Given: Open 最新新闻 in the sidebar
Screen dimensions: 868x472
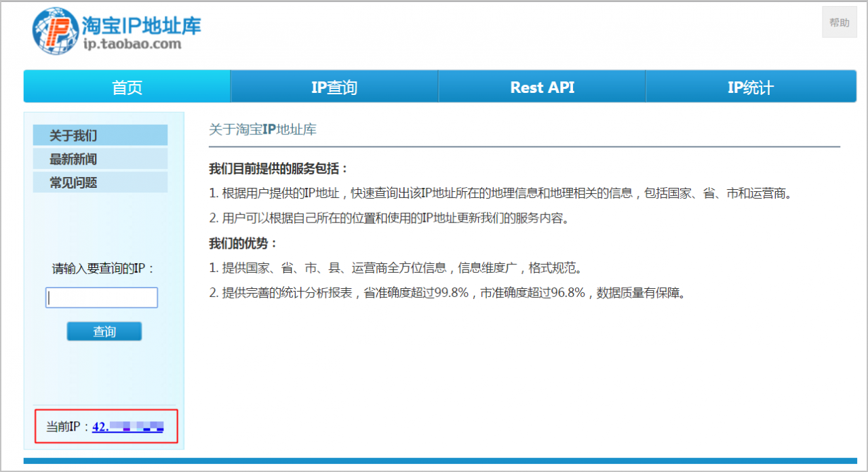Looking at the screenshot, I should click(x=100, y=159).
